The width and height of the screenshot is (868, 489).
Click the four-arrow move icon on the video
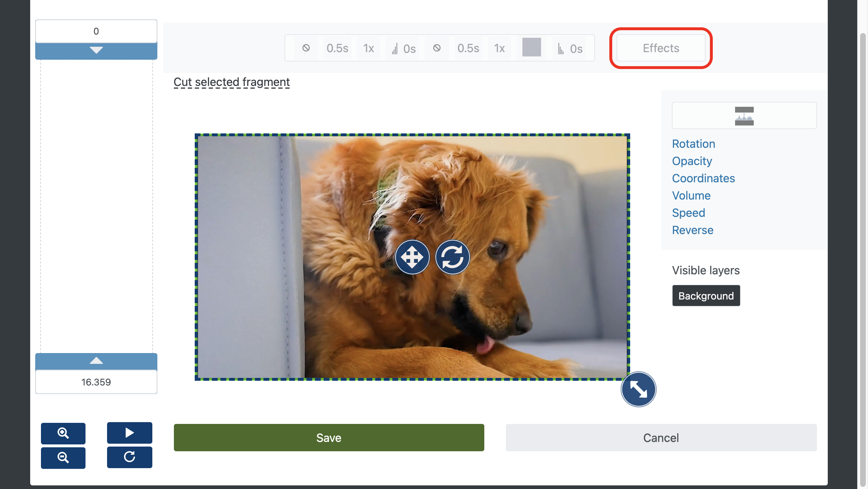pyautogui.click(x=412, y=257)
